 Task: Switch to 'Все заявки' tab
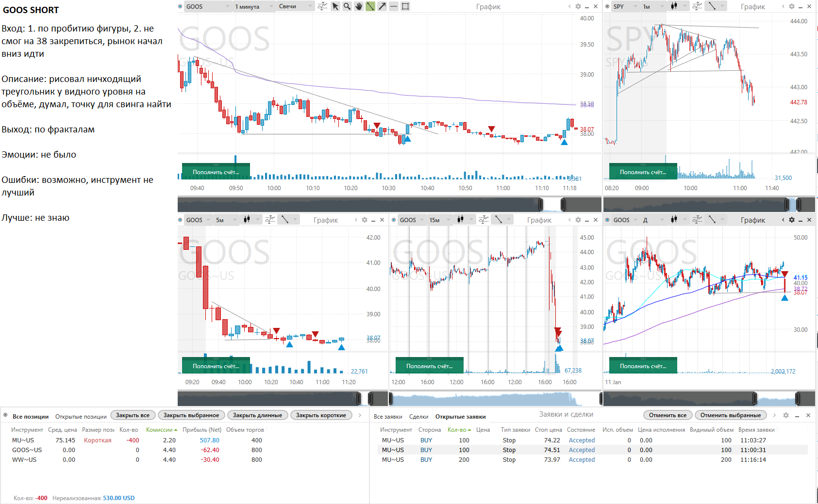tap(388, 416)
